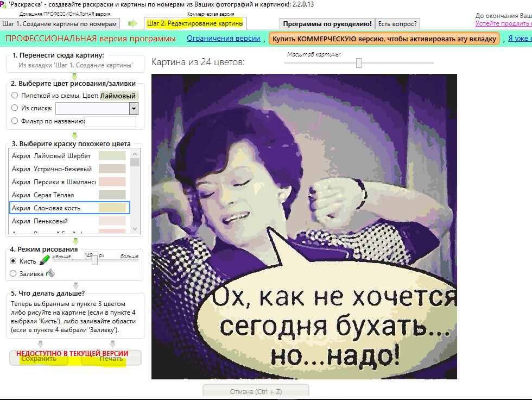Open the 'Ограничения версии' link
Viewport: 532px width, 400px height.
coord(223,39)
